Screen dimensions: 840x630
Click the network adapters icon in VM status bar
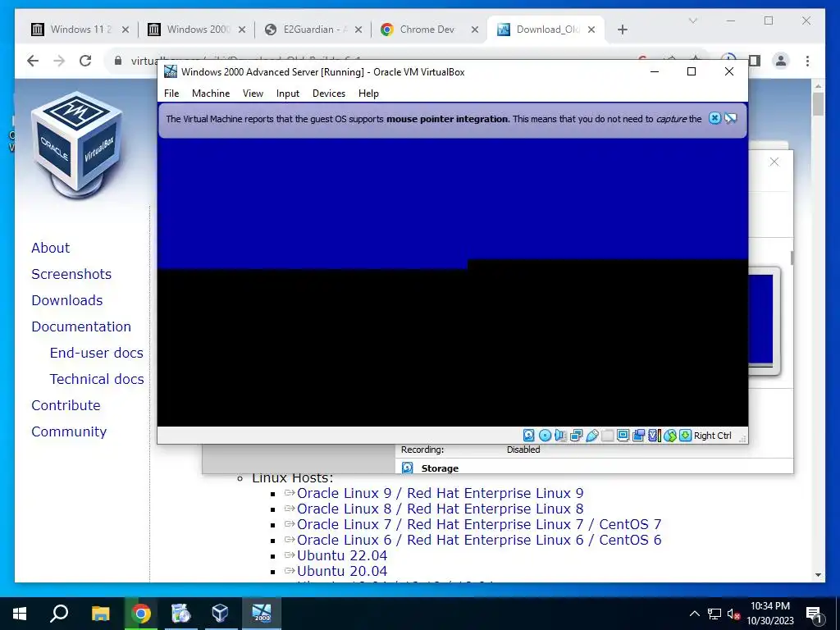[x=576, y=436]
